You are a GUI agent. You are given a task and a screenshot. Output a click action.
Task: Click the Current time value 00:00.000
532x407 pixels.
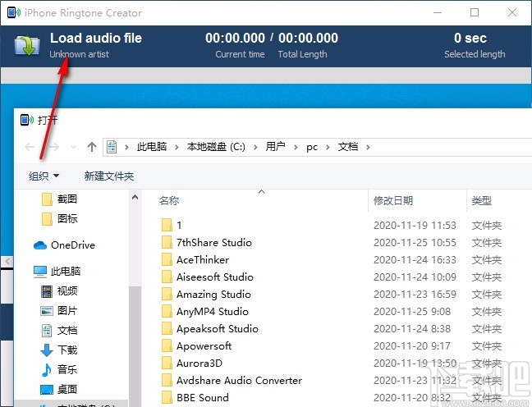(x=235, y=38)
